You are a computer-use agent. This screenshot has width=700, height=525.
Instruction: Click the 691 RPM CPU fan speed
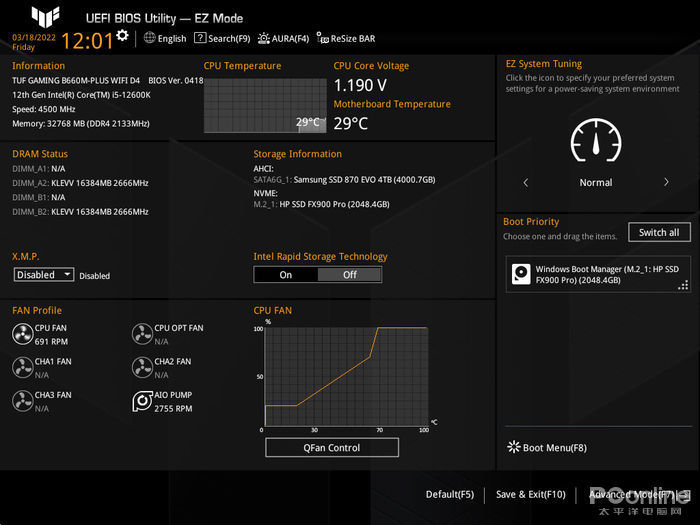pyautogui.click(x=51, y=342)
